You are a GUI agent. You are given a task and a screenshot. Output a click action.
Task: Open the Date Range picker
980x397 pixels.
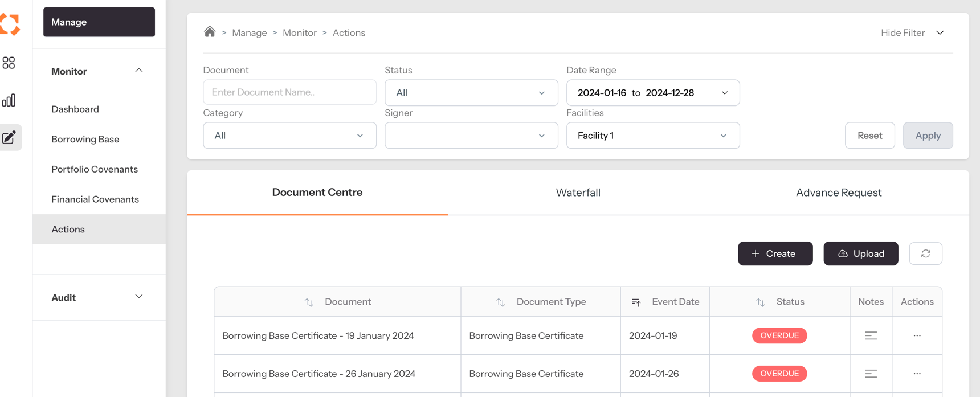[x=653, y=93]
